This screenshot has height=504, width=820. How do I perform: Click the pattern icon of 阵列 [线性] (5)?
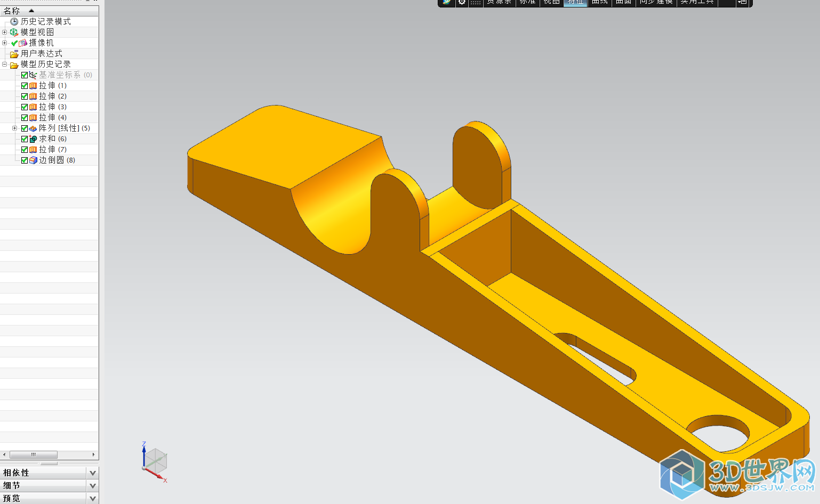tap(33, 128)
